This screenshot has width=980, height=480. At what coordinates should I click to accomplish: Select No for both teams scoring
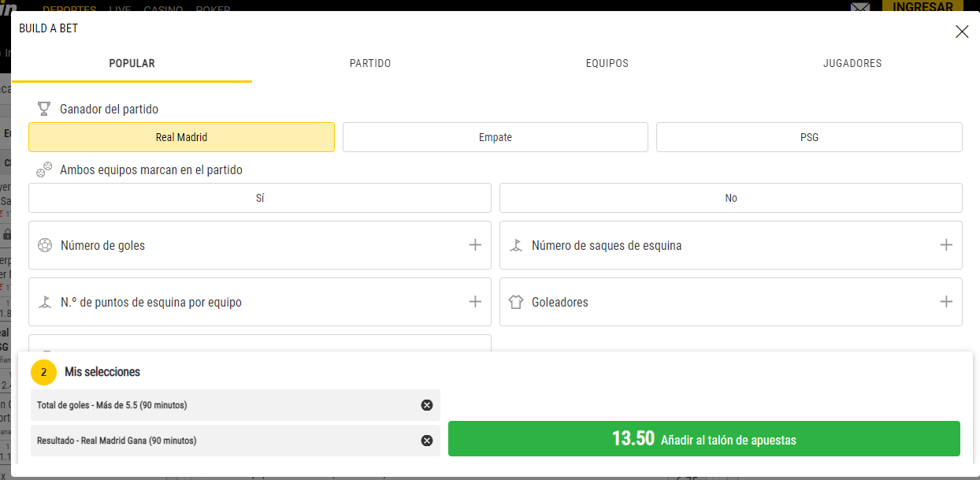731,198
